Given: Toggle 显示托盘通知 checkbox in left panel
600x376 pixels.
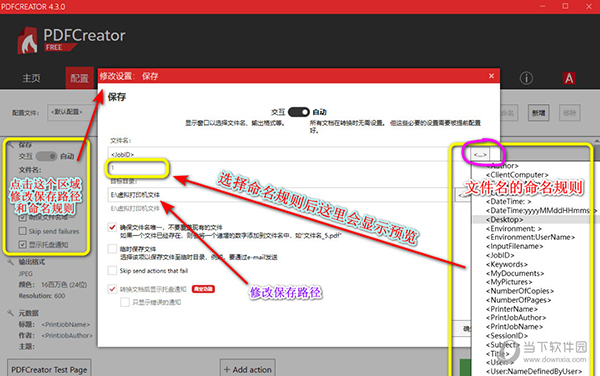Looking at the screenshot, I should (23, 244).
